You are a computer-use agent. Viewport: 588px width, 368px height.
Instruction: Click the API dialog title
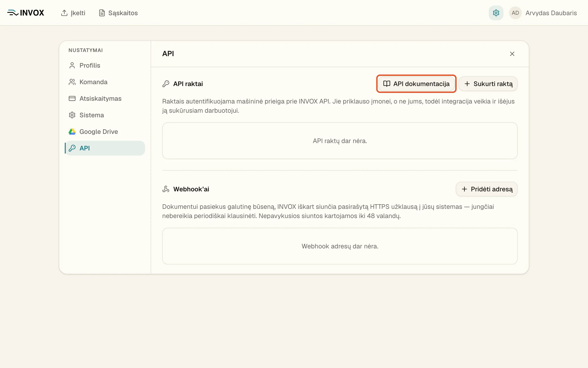(x=168, y=54)
